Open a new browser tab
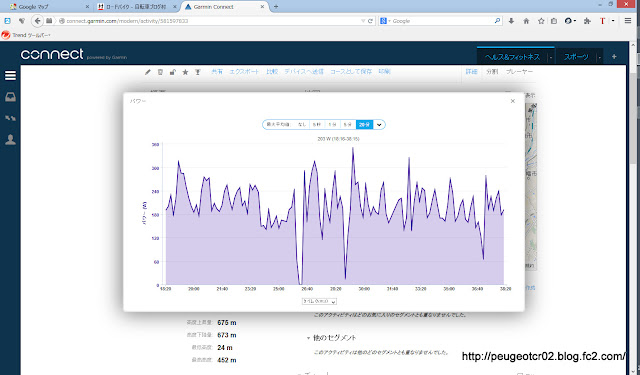The image size is (640, 375). click(276, 7)
